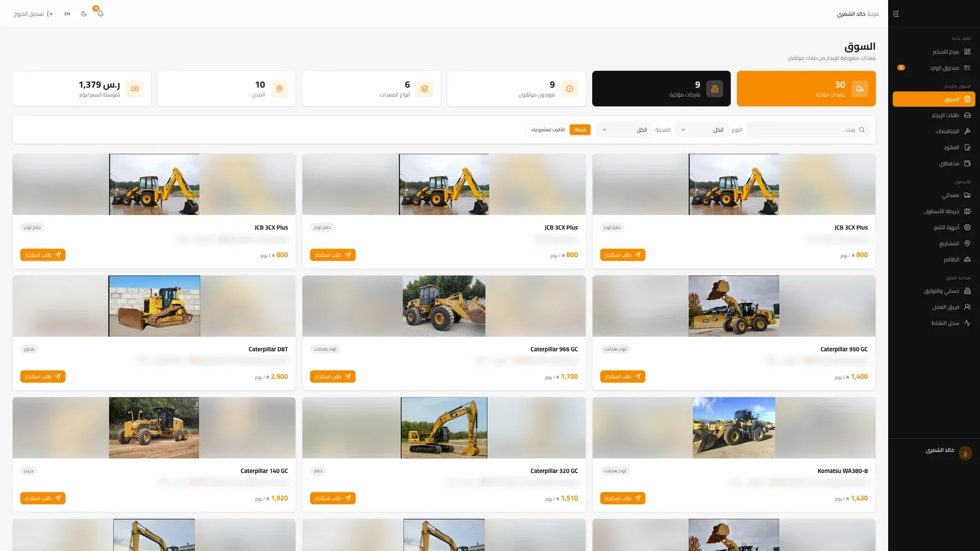Click the pin icon beside المشاريع
This screenshot has width=980, height=551.
click(x=967, y=244)
